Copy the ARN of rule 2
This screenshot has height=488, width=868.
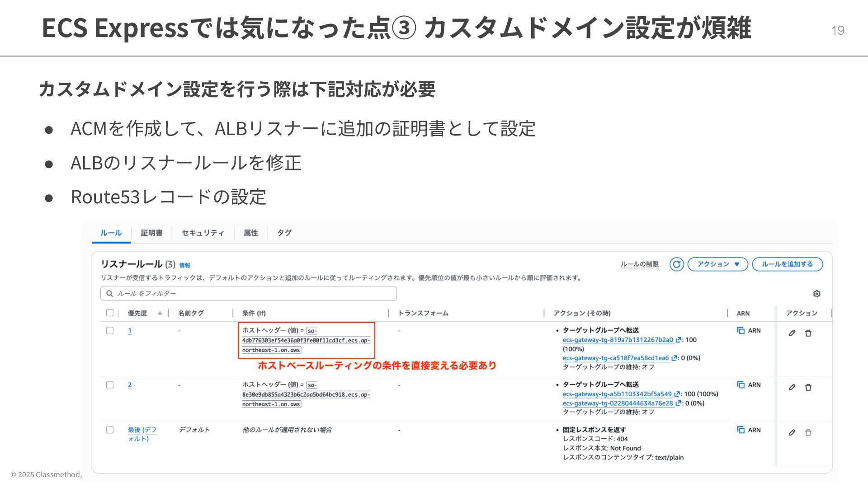click(x=741, y=385)
